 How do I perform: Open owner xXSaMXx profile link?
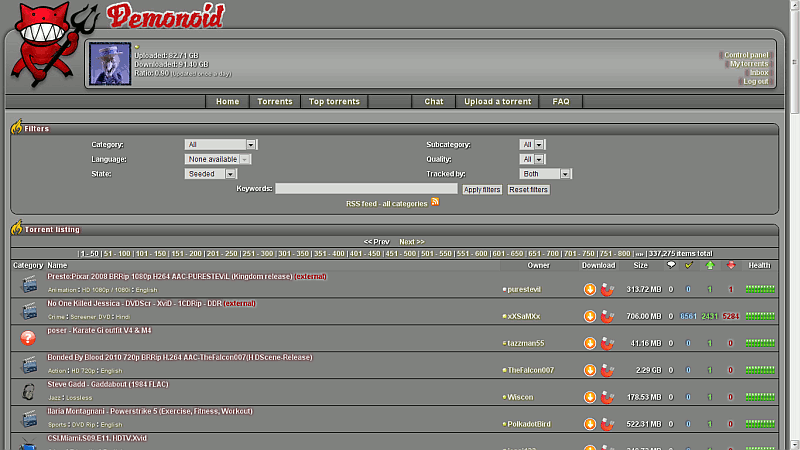(523, 316)
